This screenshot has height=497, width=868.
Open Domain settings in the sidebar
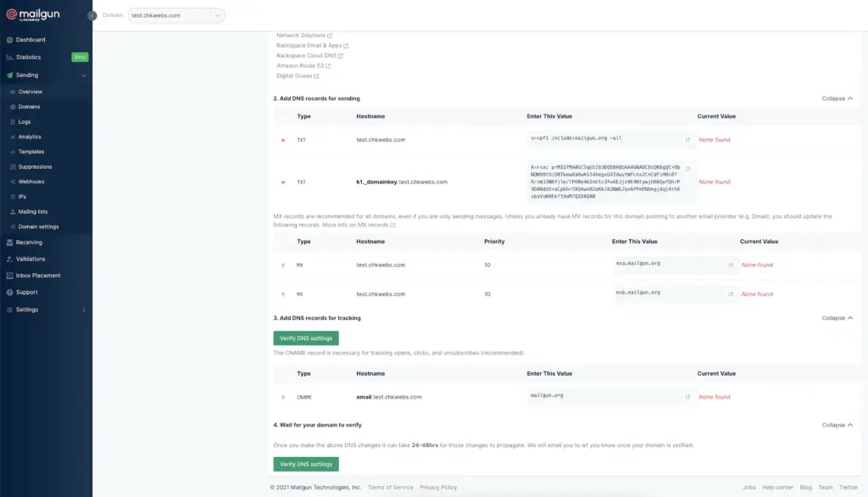38,226
